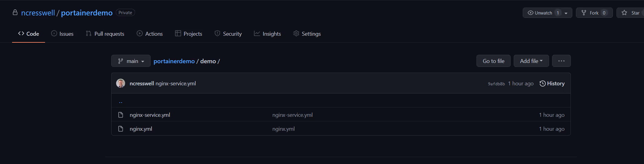The image size is (644, 164).
Task: View the Insights tab
Action: tap(268, 34)
